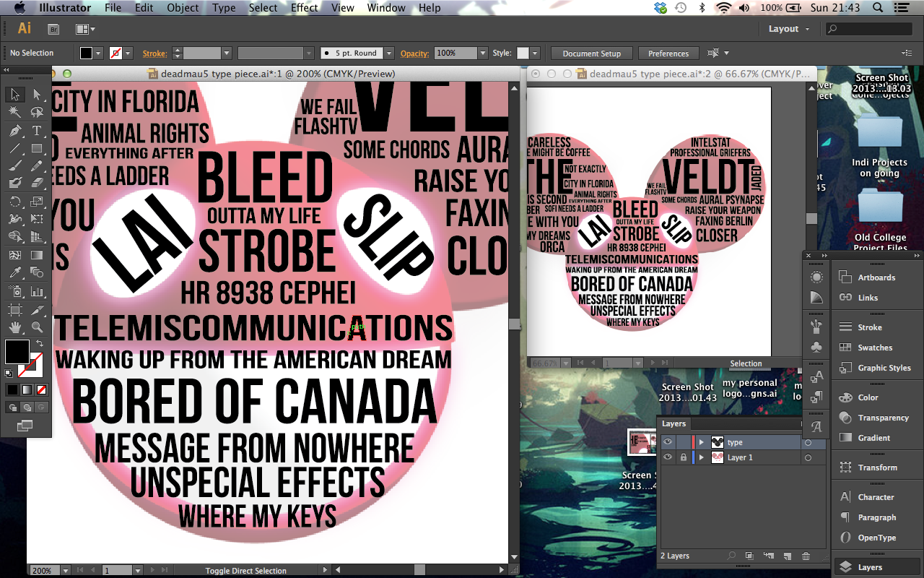
Task: Select the Mesh tool
Action: coord(15,255)
